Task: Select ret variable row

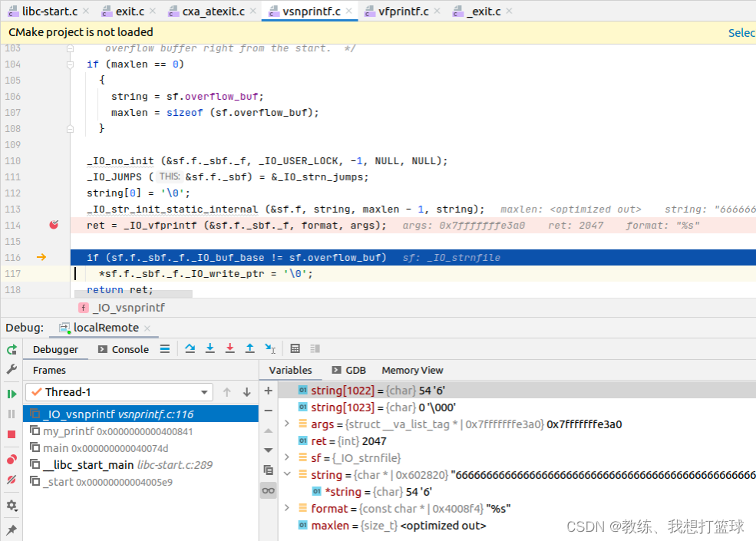Action: (x=517, y=440)
